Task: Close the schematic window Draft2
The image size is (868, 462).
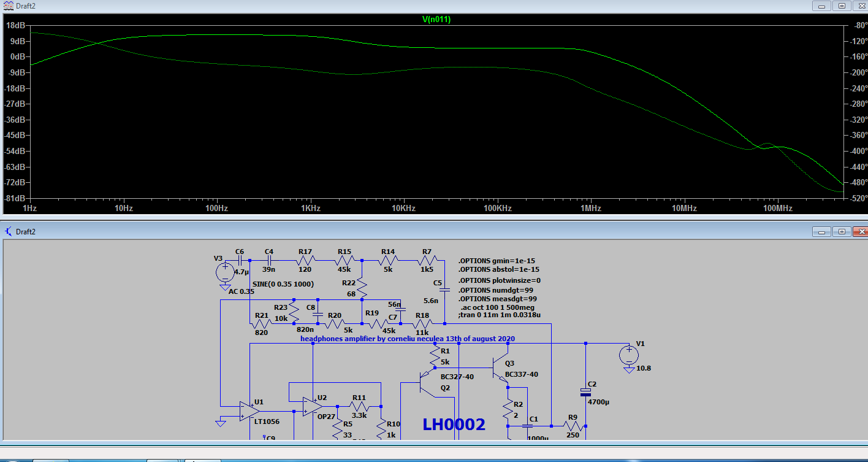Action: tap(860, 231)
